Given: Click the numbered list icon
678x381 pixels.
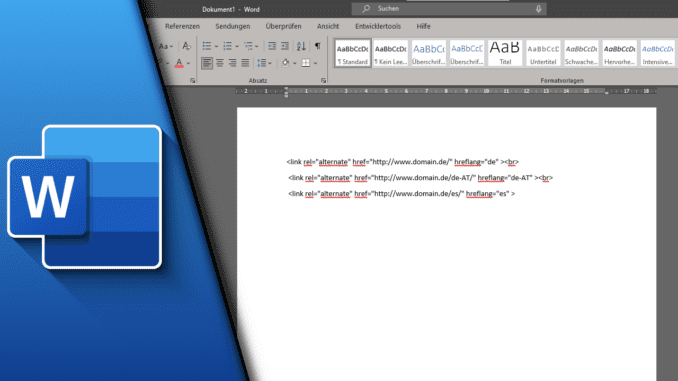Looking at the screenshot, I should point(227,46).
